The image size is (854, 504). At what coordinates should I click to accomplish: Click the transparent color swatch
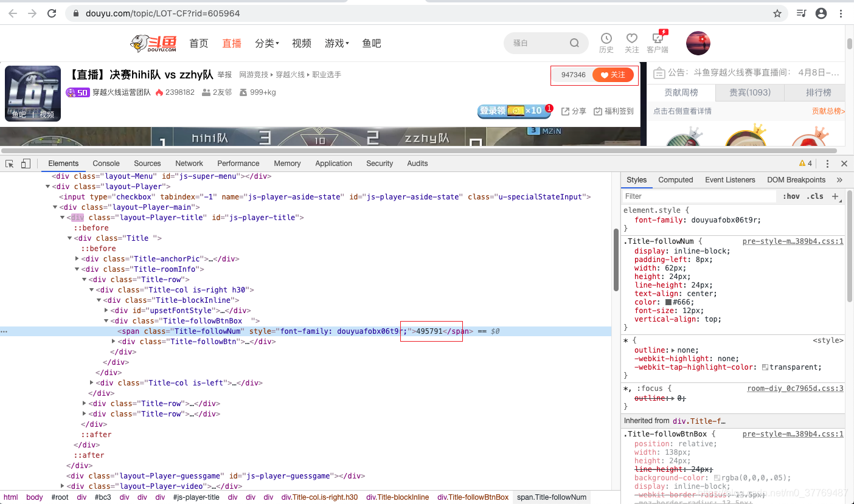tap(765, 367)
